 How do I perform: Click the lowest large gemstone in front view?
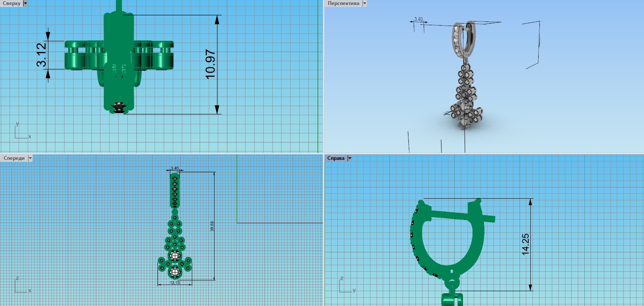pos(175,272)
